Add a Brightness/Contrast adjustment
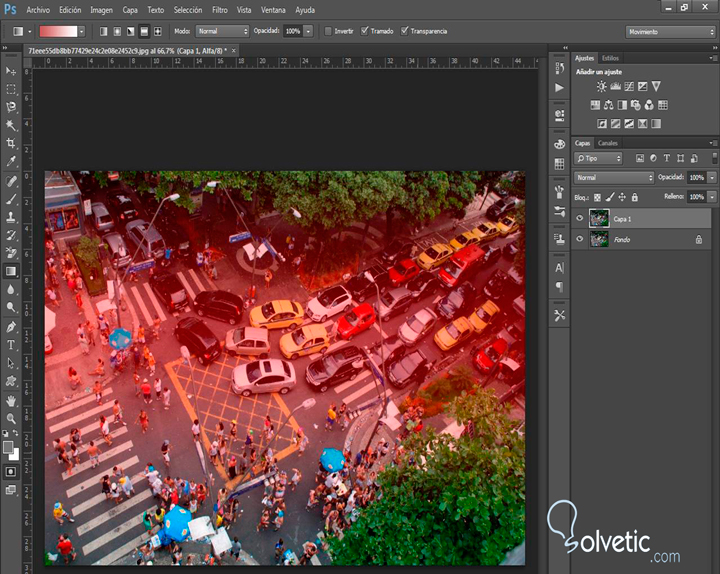This screenshot has width=720, height=574. pos(602,87)
